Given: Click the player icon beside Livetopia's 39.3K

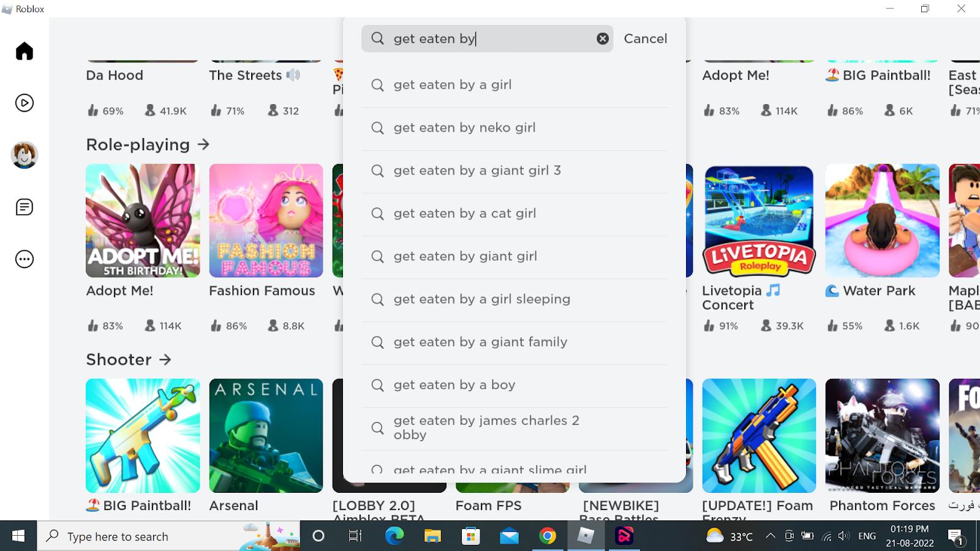Looking at the screenshot, I should (x=766, y=325).
